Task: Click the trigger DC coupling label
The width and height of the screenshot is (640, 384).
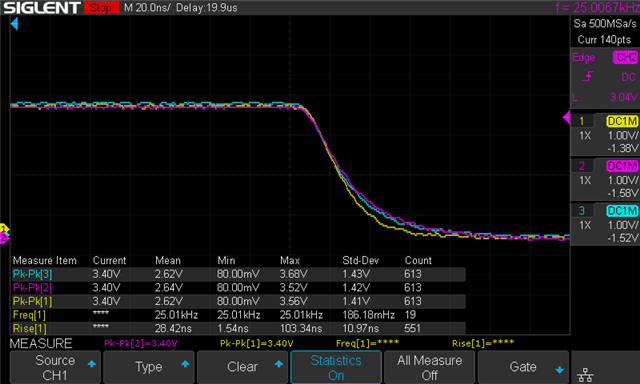Action: [628, 77]
